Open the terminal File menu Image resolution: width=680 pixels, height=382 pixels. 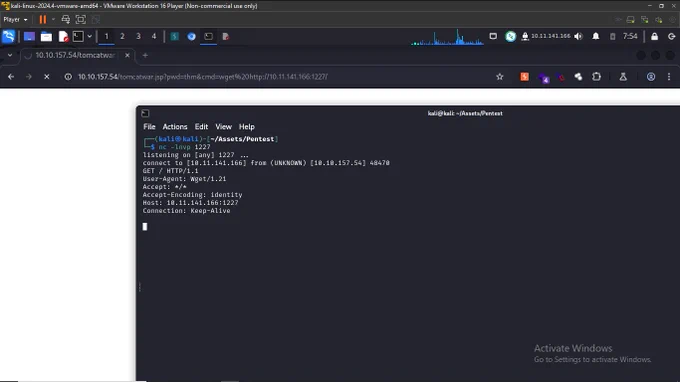tap(149, 127)
